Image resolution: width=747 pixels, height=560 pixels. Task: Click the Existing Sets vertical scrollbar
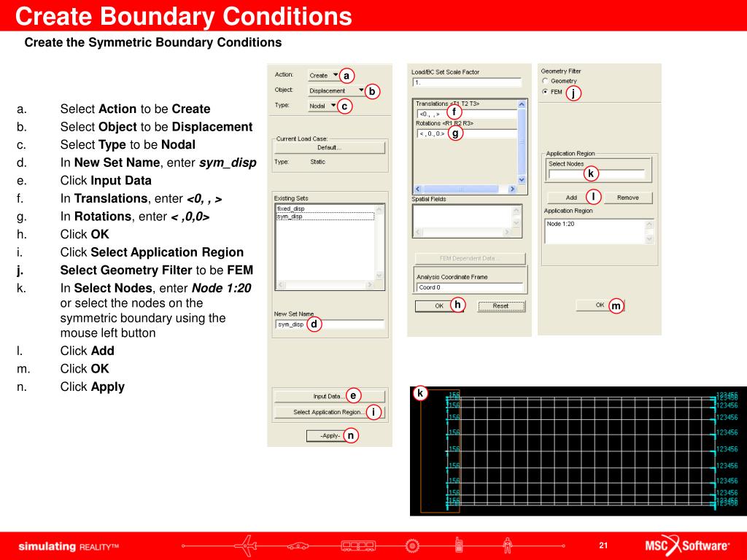click(x=379, y=242)
